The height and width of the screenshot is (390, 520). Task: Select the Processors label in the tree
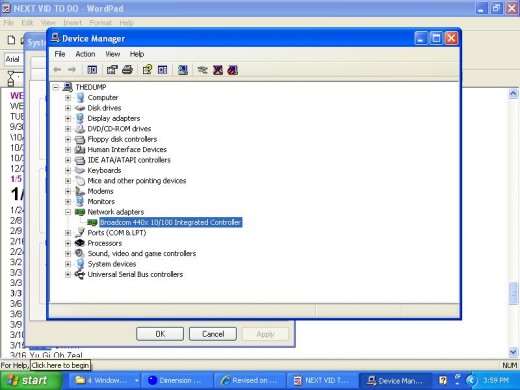coord(104,243)
